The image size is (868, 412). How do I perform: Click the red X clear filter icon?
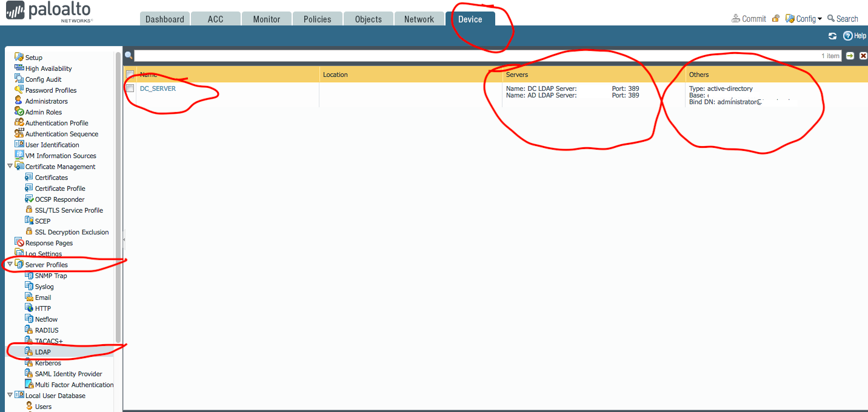(x=863, y=56)
